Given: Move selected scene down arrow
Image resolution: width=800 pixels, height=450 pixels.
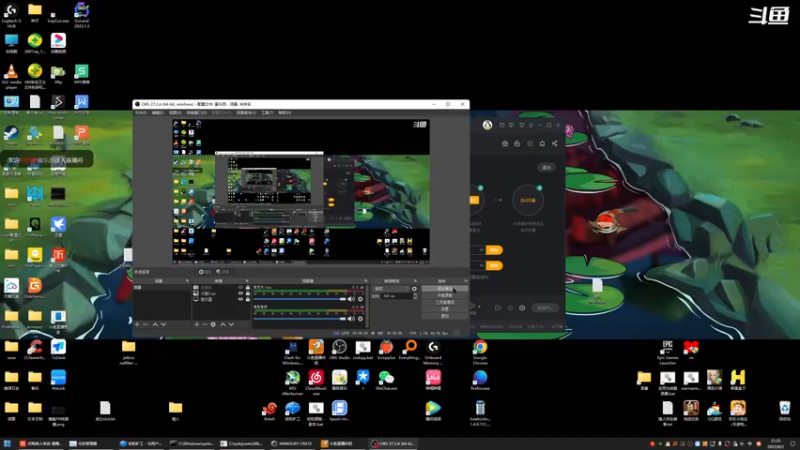Looking at the screenshot, I should point(163,324).
